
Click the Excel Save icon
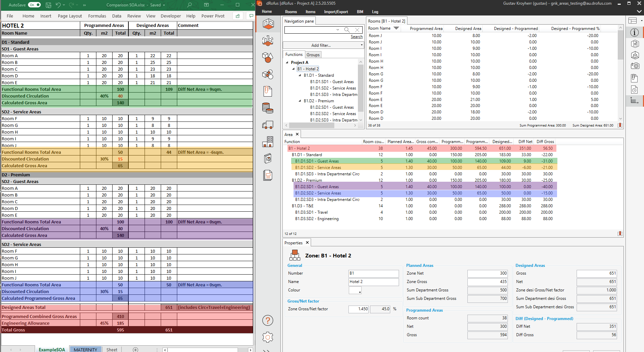(x=48, y=5)
